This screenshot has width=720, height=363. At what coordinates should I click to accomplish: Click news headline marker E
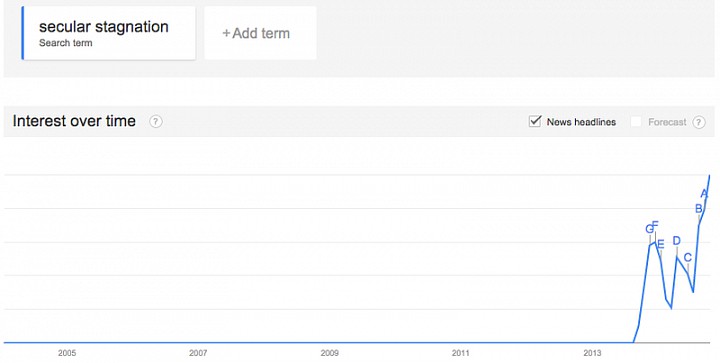[x=661, y=244]
